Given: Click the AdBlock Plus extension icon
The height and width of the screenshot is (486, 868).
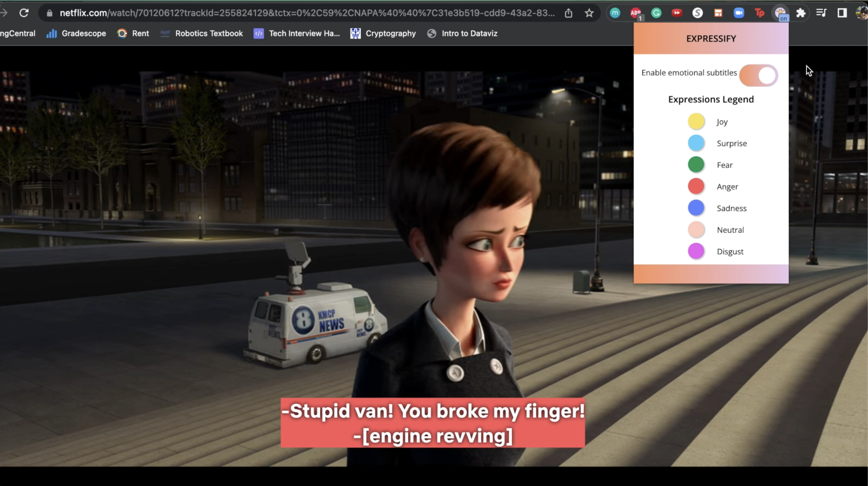Looking at the screenshot, I should click(636, 13).
